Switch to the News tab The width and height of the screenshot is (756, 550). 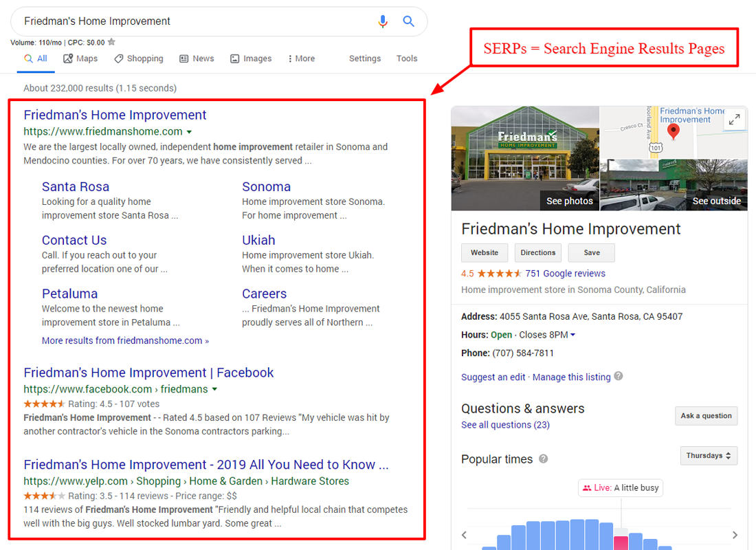[197, 58]
